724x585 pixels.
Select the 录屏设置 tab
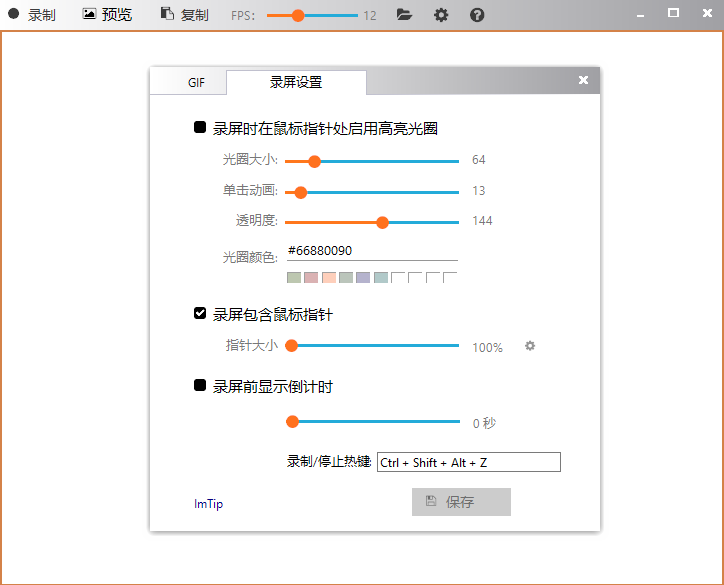click(296, 83)
